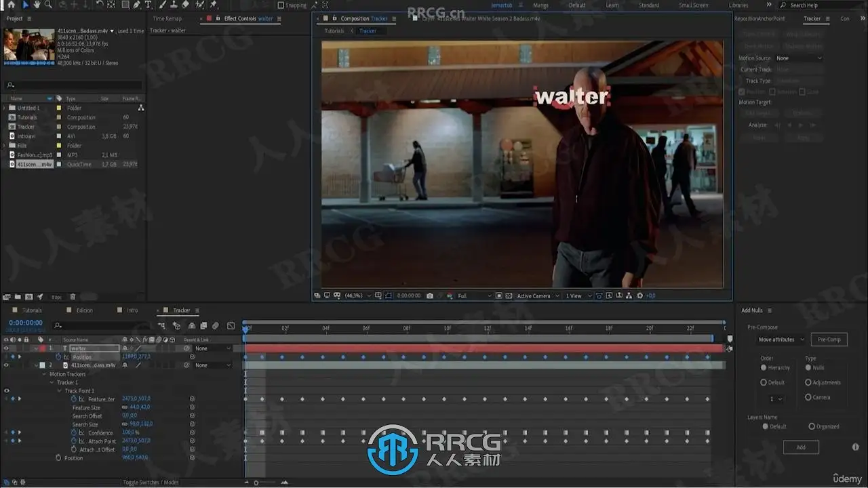This screenshot has width=868, height=488.
Task: Hide the 411scen...dass.m4v video layer
Action: 6,365
